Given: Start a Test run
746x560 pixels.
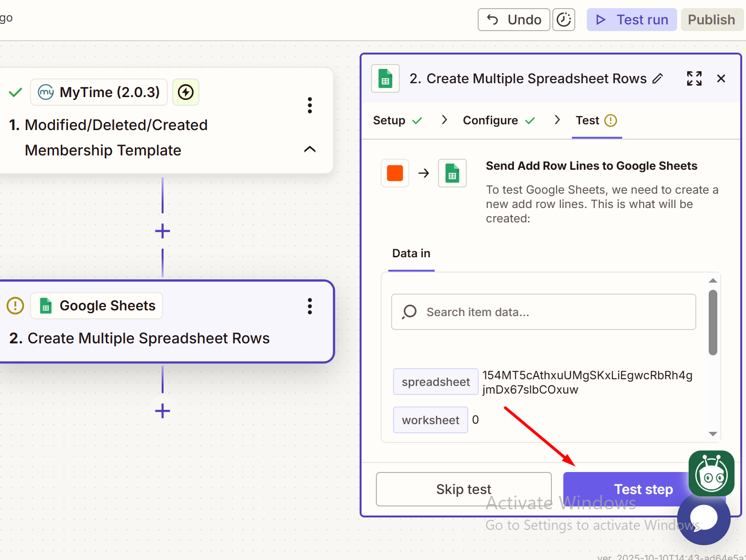Looking at the screenshot, I should [632, 20].
